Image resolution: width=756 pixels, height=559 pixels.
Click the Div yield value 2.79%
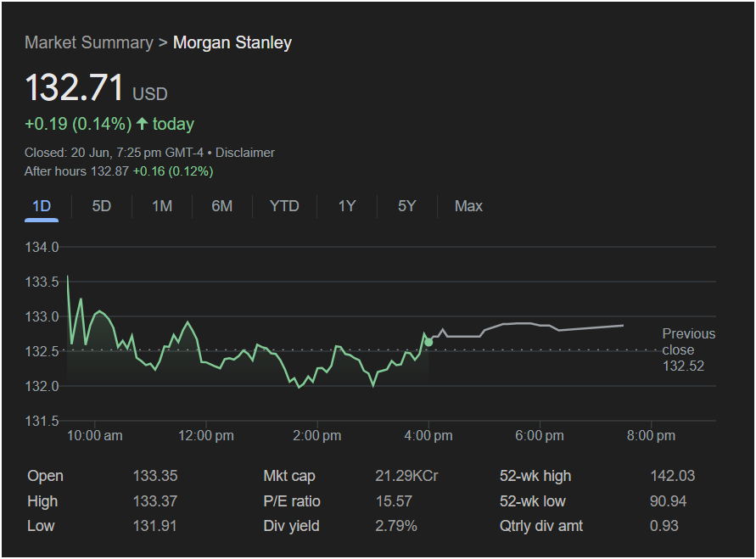tap(396, 526)
